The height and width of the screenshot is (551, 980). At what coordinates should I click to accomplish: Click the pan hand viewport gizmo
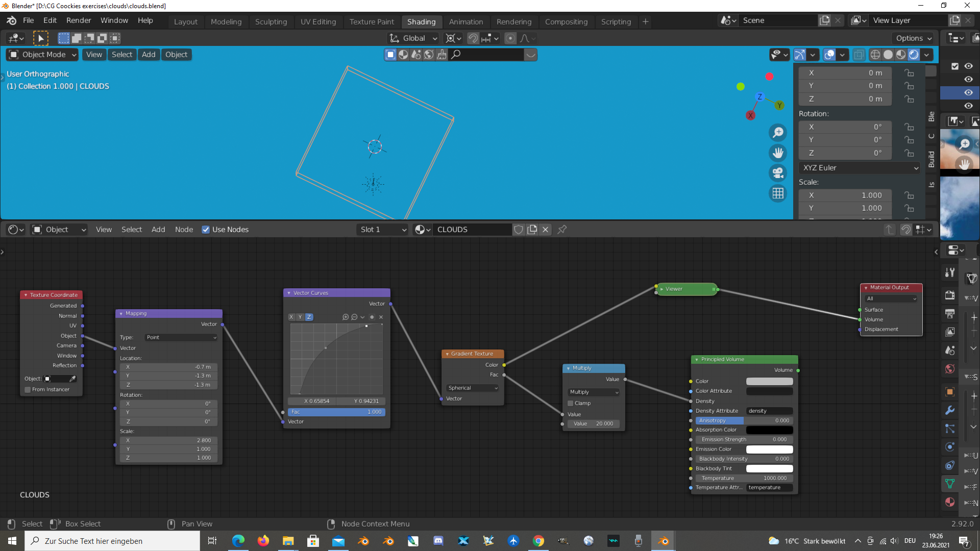pos(778,153)
